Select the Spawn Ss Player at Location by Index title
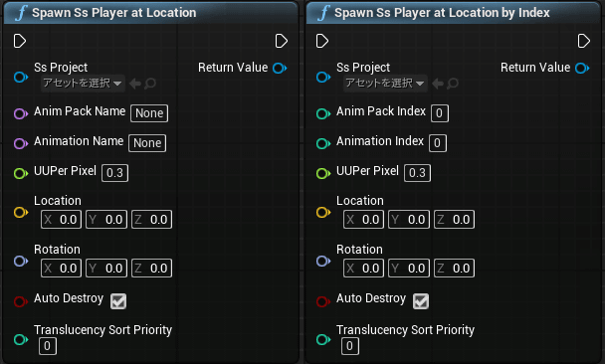 pyautogui.click(x=442, y=13)
